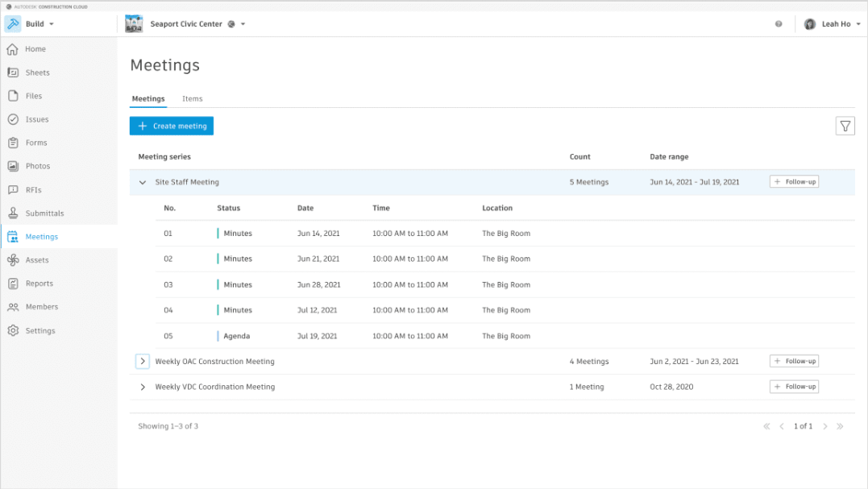Click Leah Ho's profile avatar
This screenshot has width=868, height=489.
tap(810, 24)
